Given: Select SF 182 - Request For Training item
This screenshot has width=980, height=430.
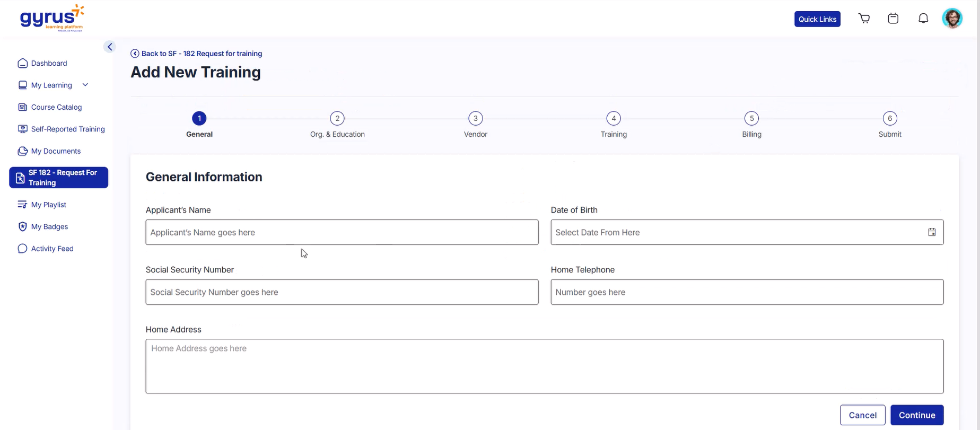Looking at the screenshot, I should click(58, 178).
